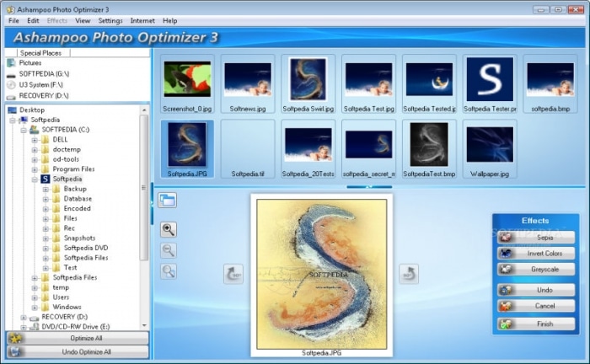Expand the Backup folder

(46, 189)
